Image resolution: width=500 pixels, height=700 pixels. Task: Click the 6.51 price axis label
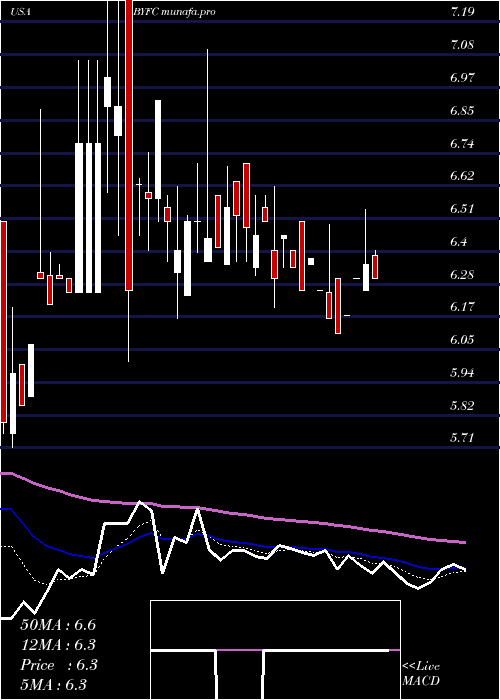(x=462, y=209)
